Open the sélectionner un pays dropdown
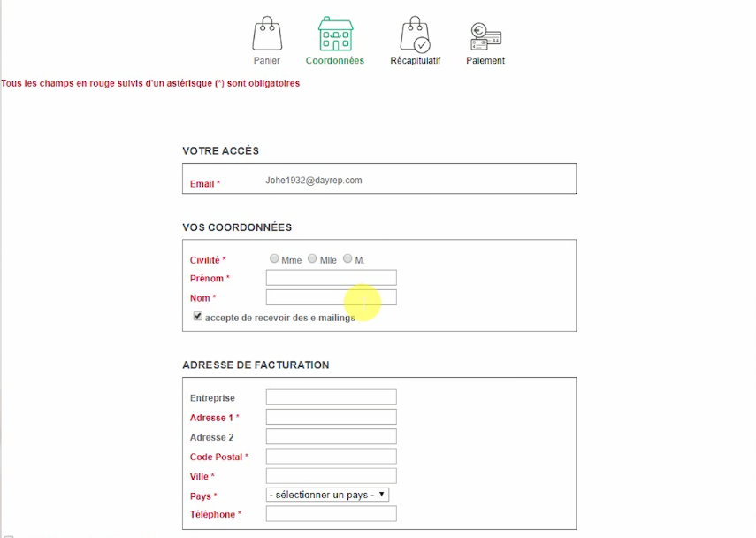 coord(327,495)
